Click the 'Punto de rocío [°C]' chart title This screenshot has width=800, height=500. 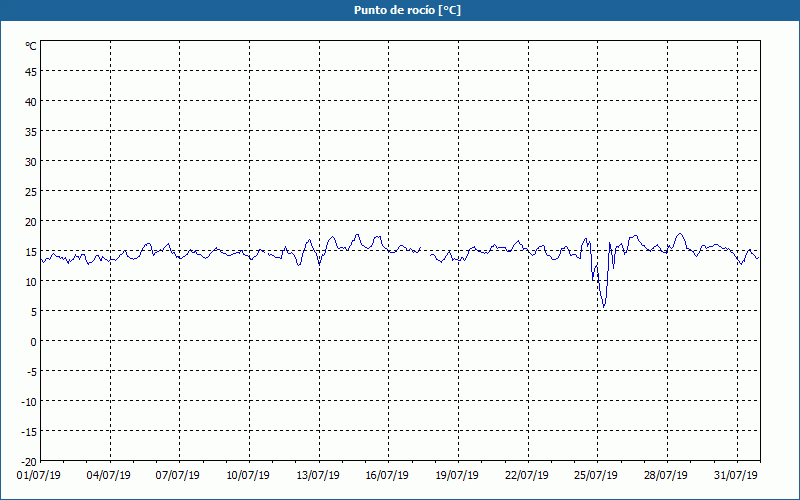click(407, 10)
